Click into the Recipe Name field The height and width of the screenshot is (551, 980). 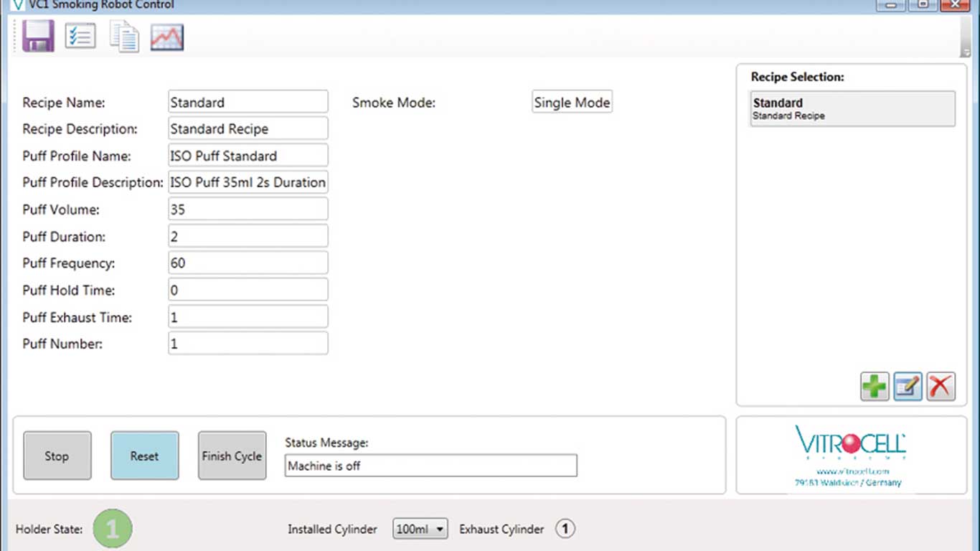click(248, 103)
